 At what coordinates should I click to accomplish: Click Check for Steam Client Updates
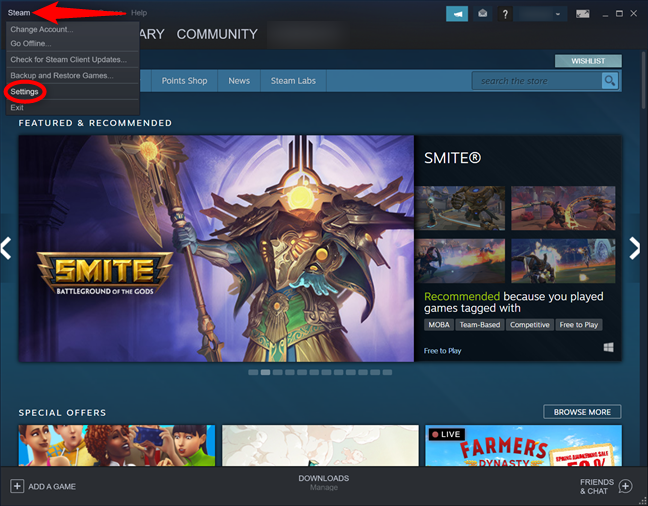pos(69,60)
